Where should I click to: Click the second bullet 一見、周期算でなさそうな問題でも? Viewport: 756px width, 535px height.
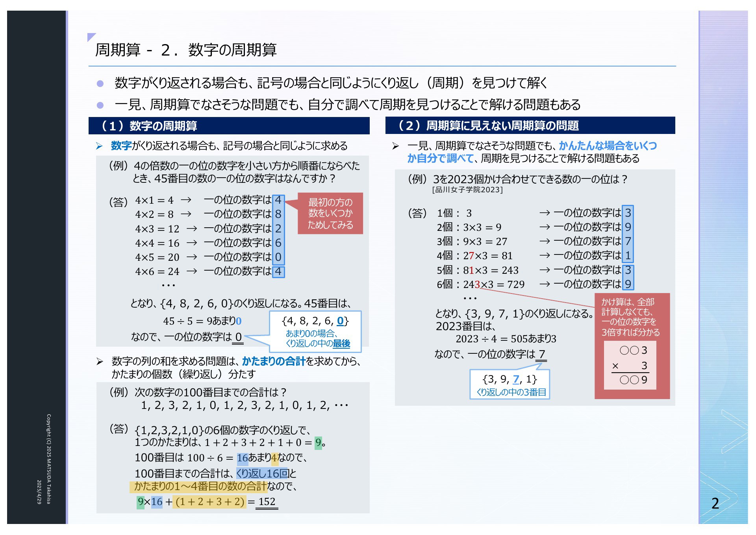click(347, 104)
